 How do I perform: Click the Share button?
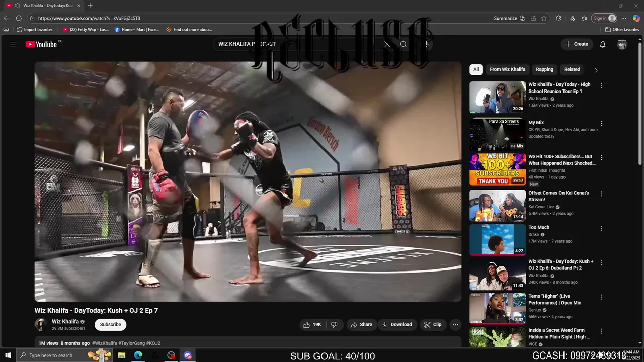click(361, 325)
